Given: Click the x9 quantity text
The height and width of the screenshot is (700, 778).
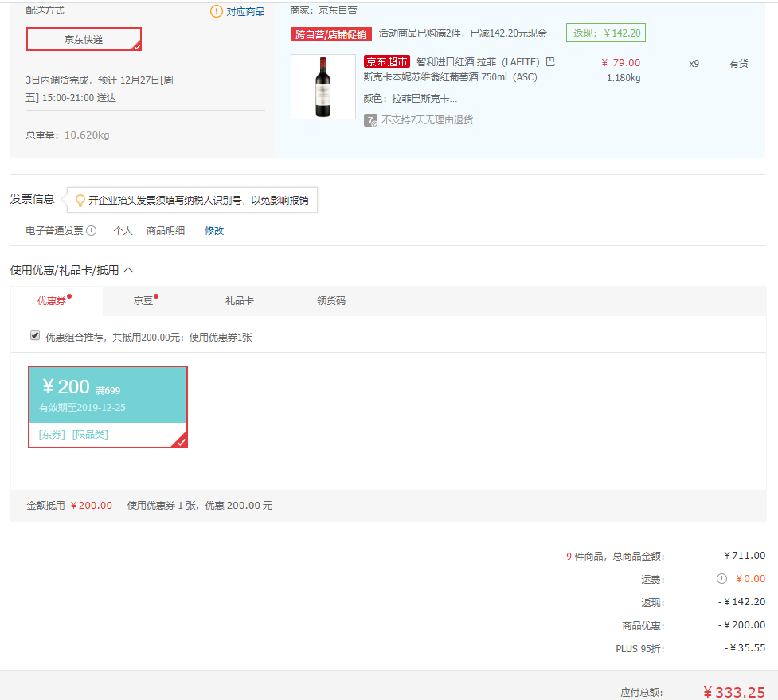Looking at the screenshot, I should click(694, 64).
